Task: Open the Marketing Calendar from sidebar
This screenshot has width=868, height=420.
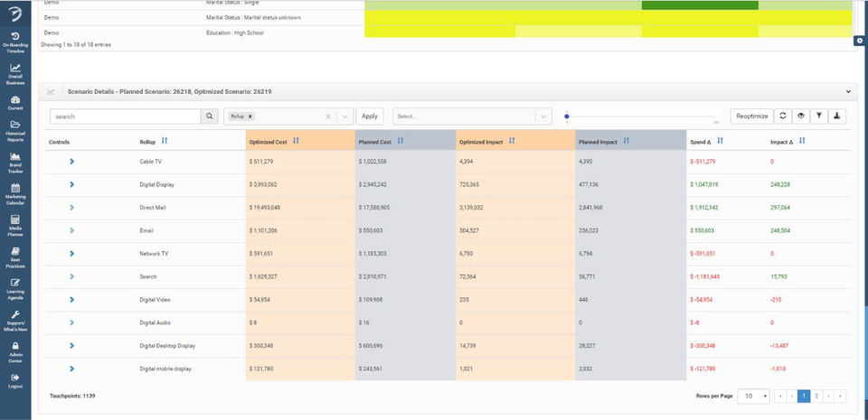Action: (15, 194)
